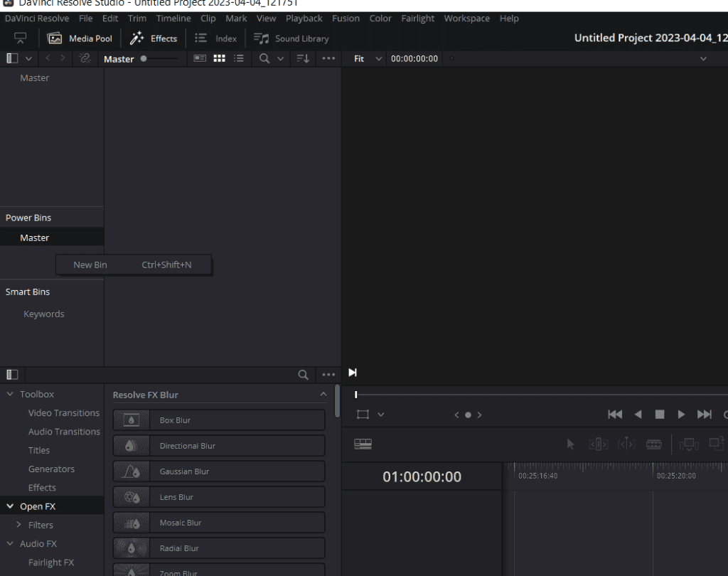Open the Media Pool panel
Viewport: 728px width, 576px height.
(x=80, y=38)
